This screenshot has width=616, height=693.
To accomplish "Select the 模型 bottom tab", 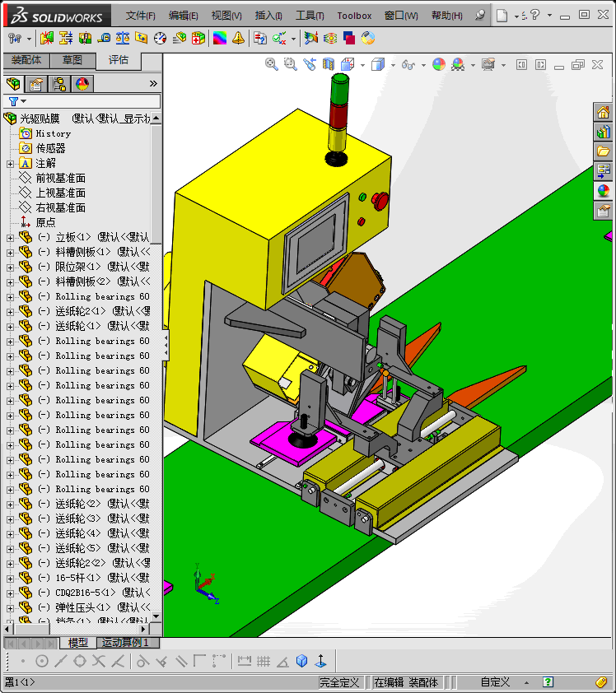I will coord(78,642).
